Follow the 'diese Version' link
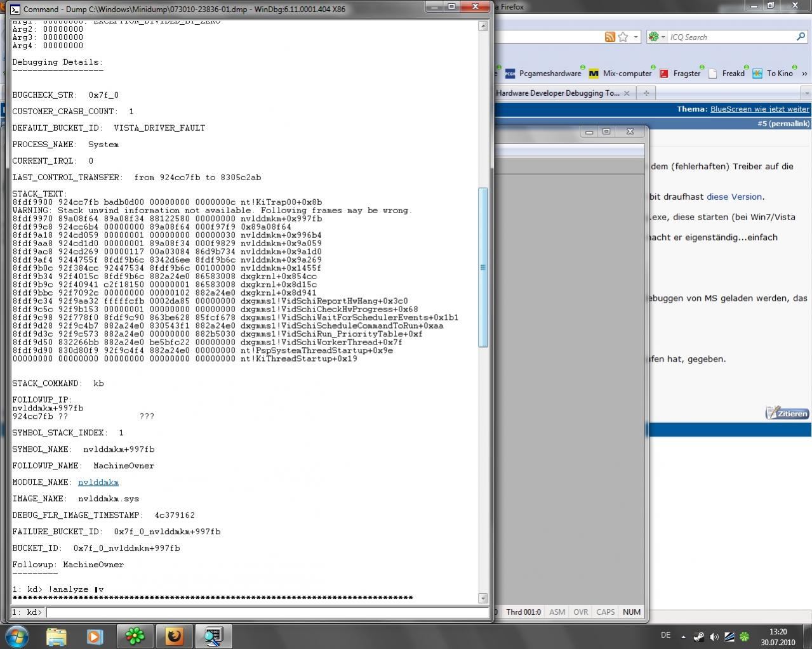 pyautogui.click(x=734, y=197)
